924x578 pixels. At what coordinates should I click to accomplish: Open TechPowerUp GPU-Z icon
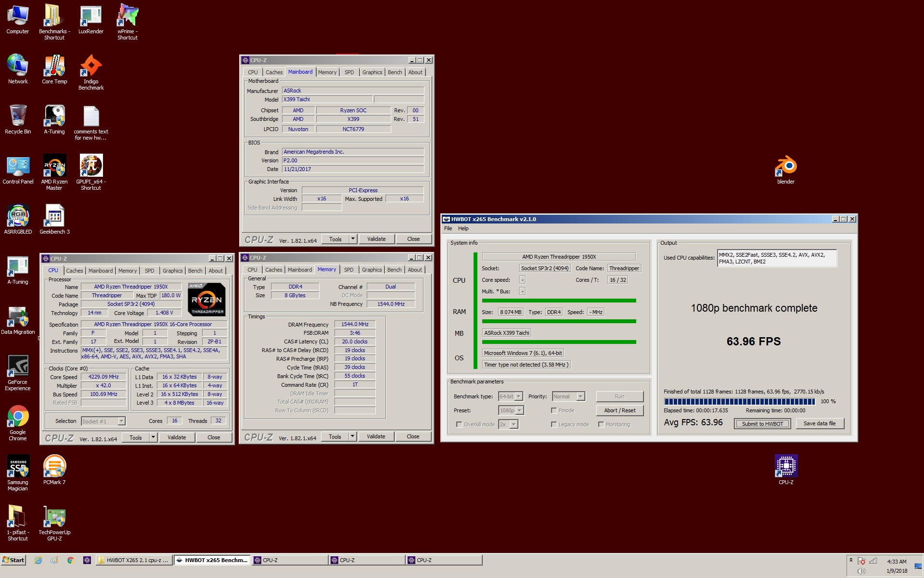click(54, 523)
